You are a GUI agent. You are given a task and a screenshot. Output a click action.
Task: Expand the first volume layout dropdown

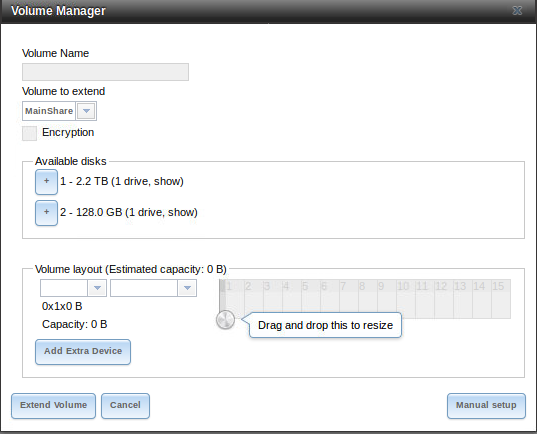[97, 288]
